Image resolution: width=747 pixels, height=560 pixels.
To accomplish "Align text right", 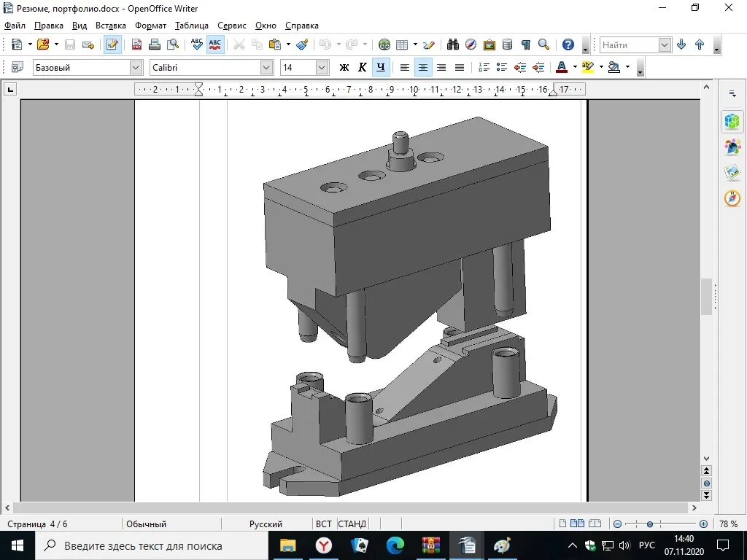I will [x=441, y=68].
